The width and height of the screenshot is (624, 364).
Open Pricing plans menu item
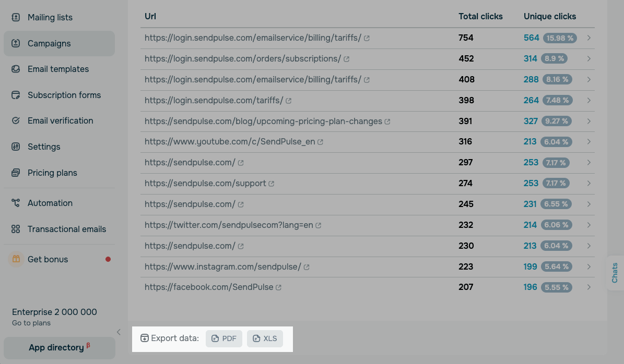click(52, 173)
